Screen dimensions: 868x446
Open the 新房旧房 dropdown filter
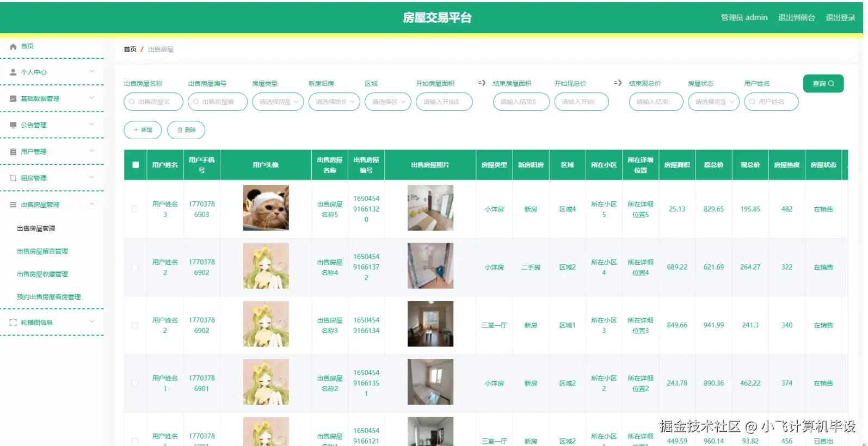[x=334, y=102]
